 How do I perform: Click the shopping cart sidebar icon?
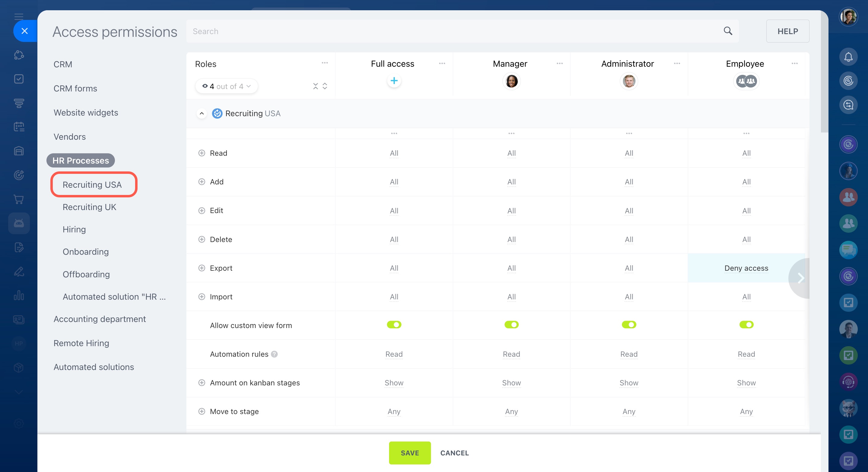tap(19, 199)
